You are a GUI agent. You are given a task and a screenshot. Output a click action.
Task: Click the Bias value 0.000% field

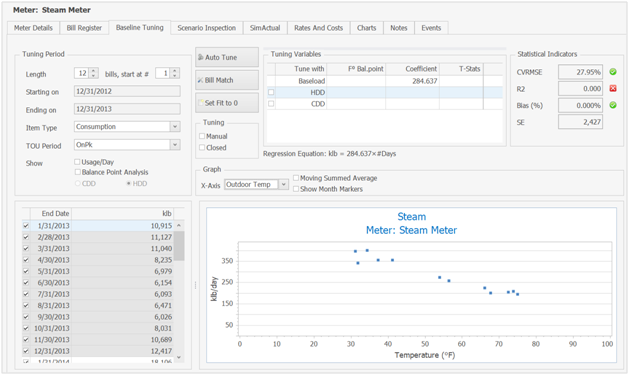580,105
